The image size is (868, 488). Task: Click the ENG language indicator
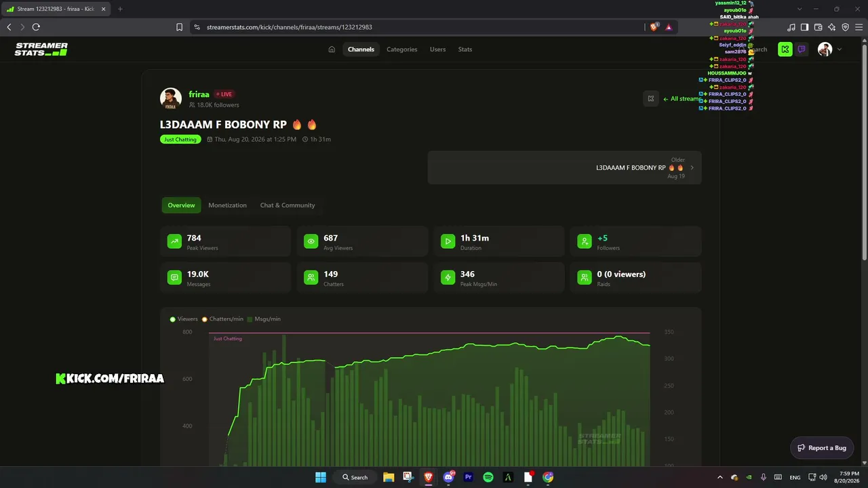tap(795, 477)
